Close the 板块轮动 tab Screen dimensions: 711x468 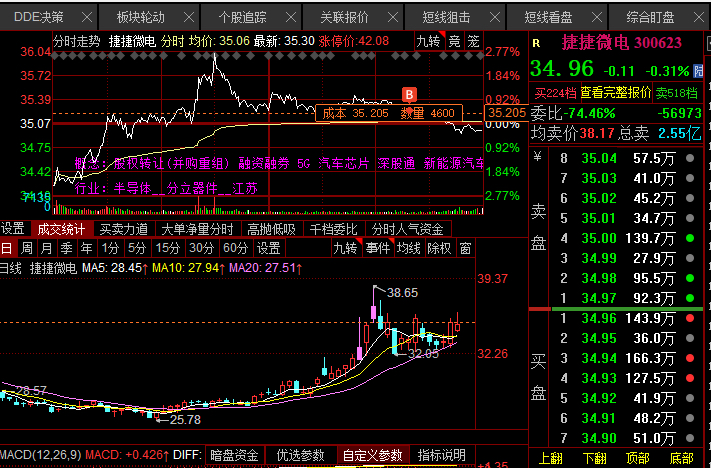pos(189,18)
